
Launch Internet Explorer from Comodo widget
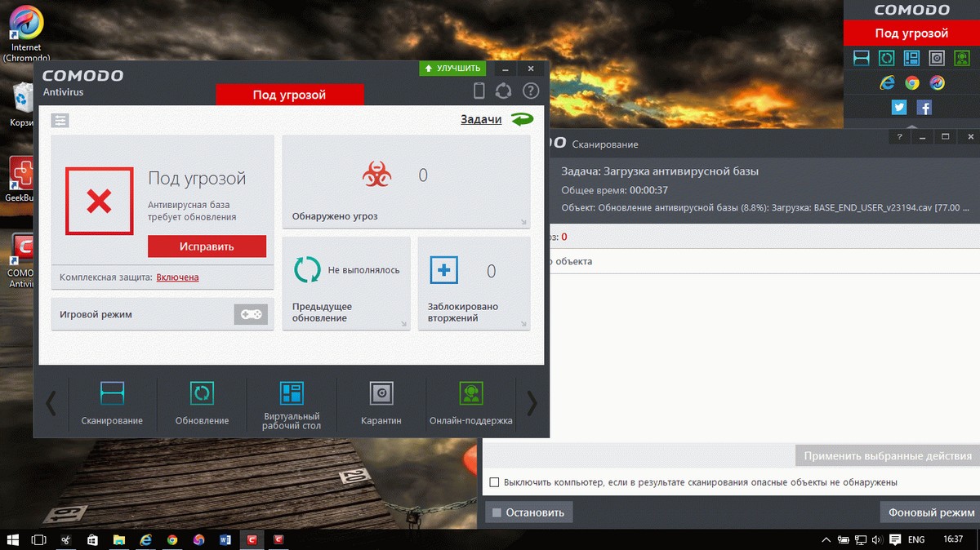click(887, 82)
